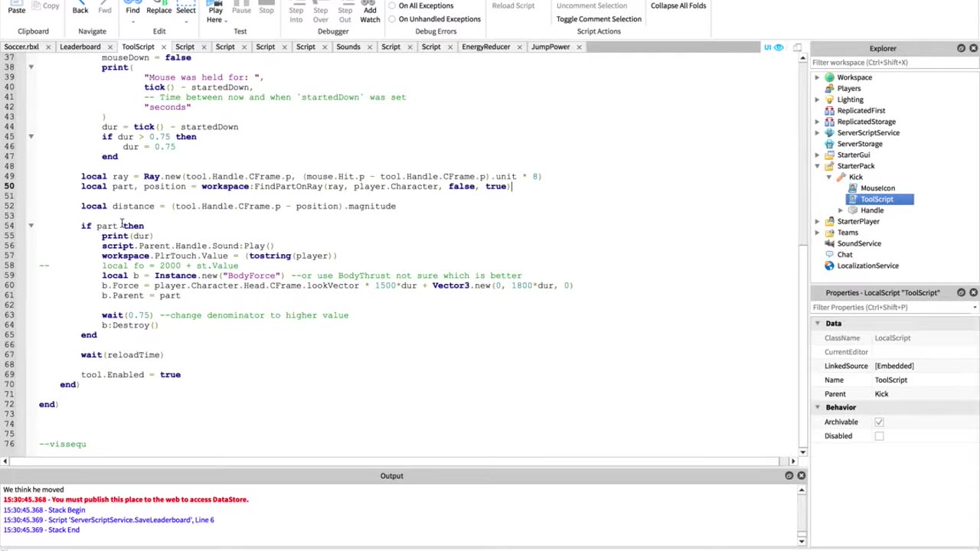
Task: Select MouseIcon in the Explorer tree
Action: point(877,188)
